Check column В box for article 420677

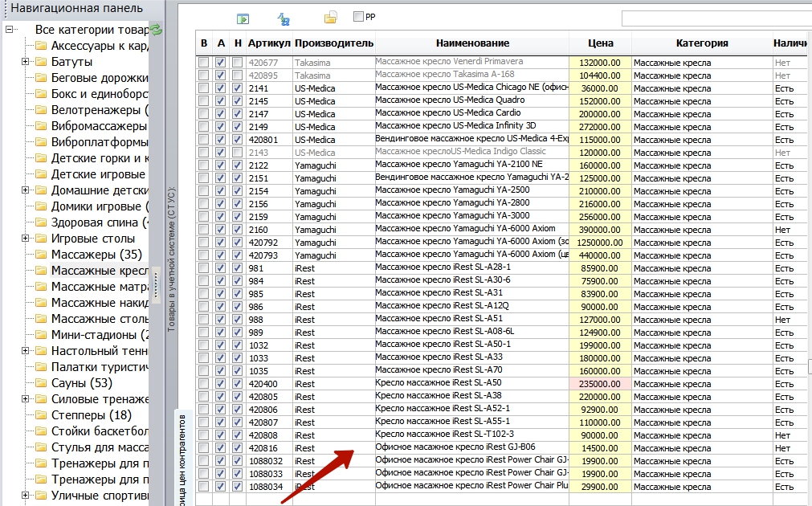[x=203, y=62]
